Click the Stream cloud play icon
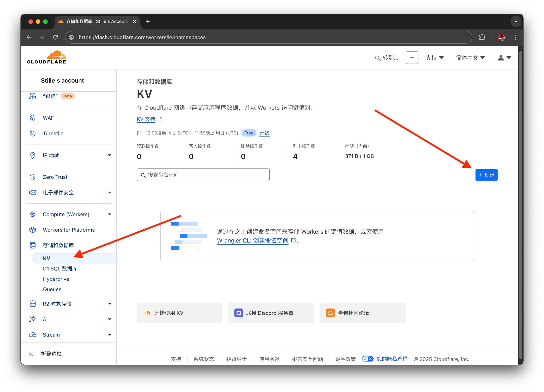Screen dimensions: 544x392 [33, 335]
